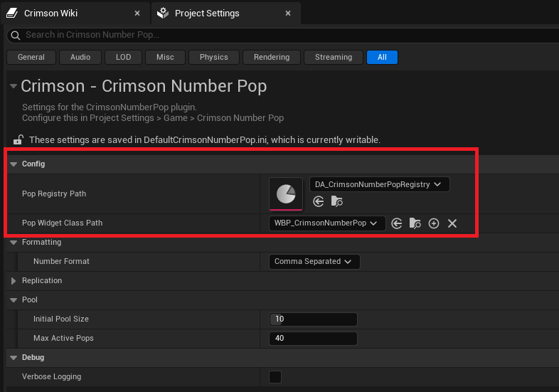Collapse the Pool category

(14, 300)
